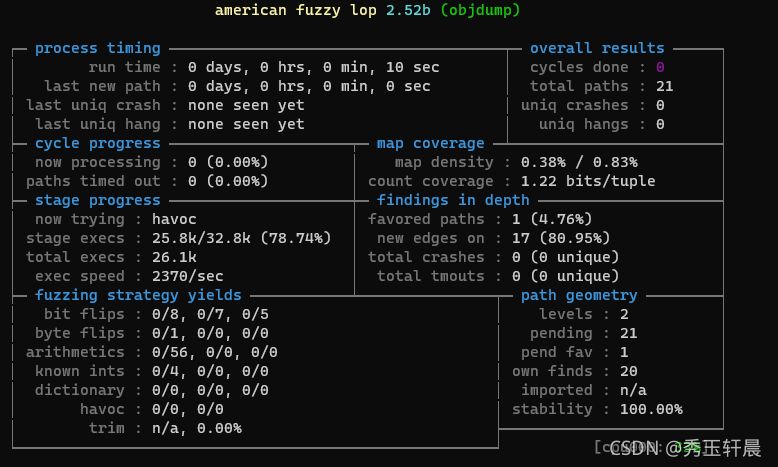Viewport: 778px width, 467px height.
Task: Click the cycles done value 0
Action: pyautogui.click(x=660, y=67)
